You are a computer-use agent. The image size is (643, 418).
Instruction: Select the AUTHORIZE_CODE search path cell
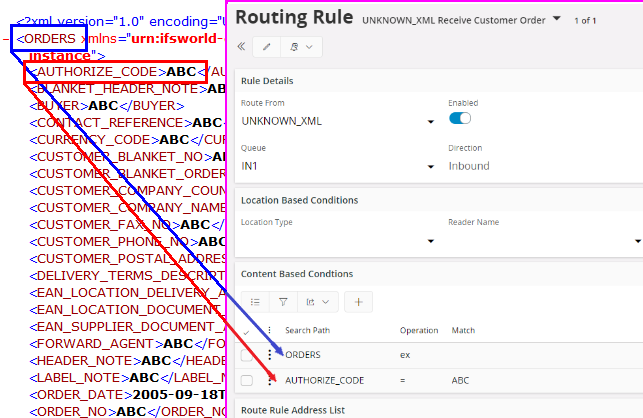click(324, 380)
